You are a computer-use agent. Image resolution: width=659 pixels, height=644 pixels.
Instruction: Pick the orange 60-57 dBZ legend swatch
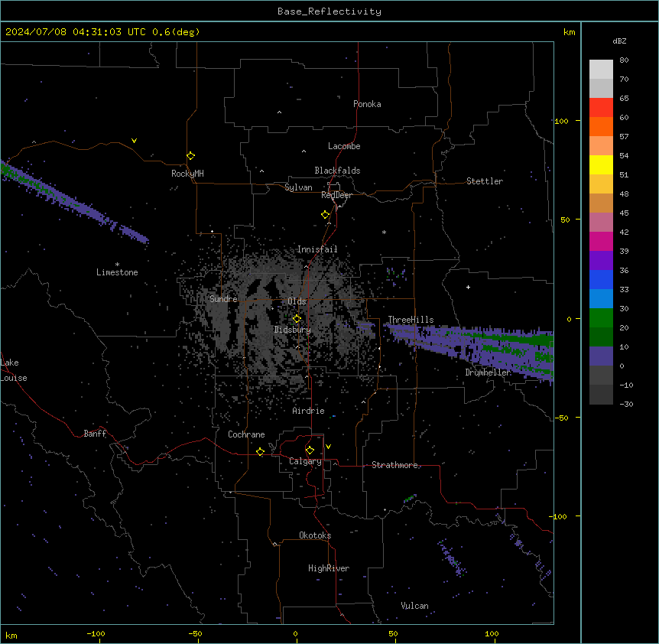click(601, 126)
